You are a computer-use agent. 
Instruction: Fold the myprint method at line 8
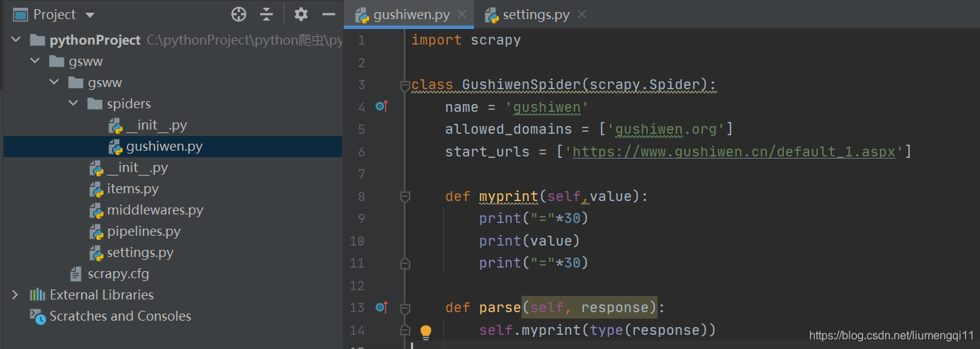[405, 196]
